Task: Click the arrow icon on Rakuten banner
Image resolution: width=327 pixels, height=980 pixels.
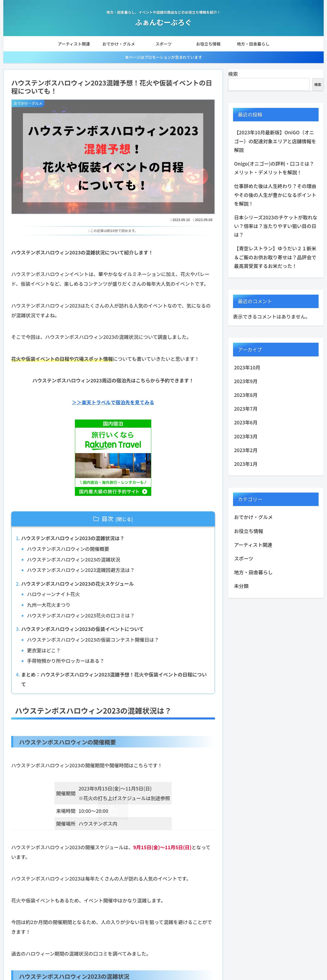Action: [145, 492]
